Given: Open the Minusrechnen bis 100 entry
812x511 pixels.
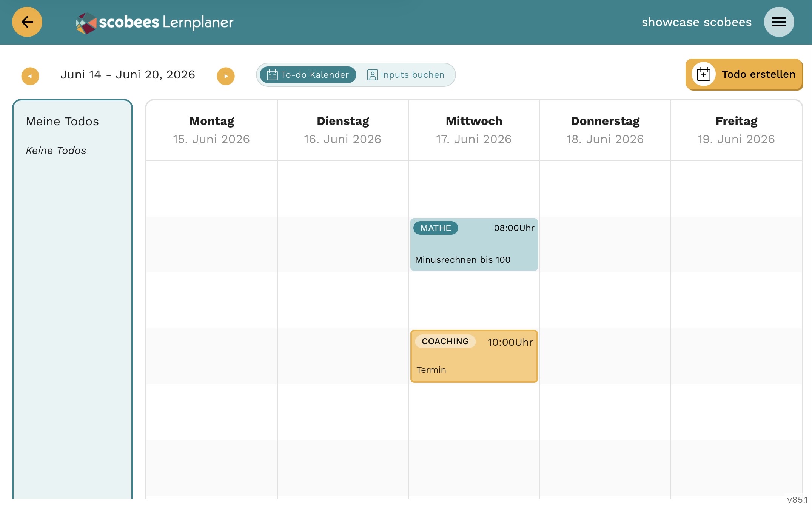Looking at the screenshot, I should coord(474,245).
